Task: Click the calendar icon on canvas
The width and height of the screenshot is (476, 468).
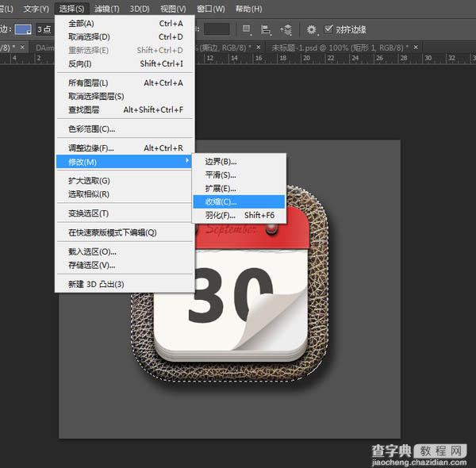Action: 230,283
